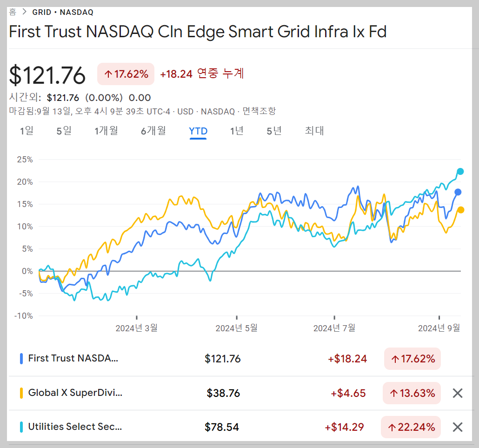
Task: Select the 1일 time range tab
Action: [x=27, y=131]
